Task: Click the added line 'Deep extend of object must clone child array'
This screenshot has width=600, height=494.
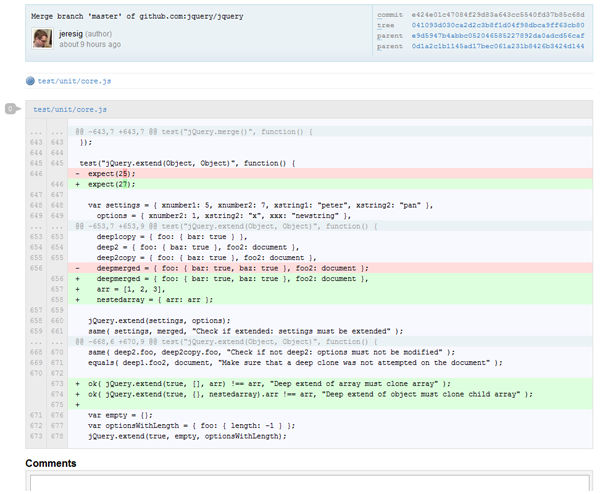Action: (330, 394)
